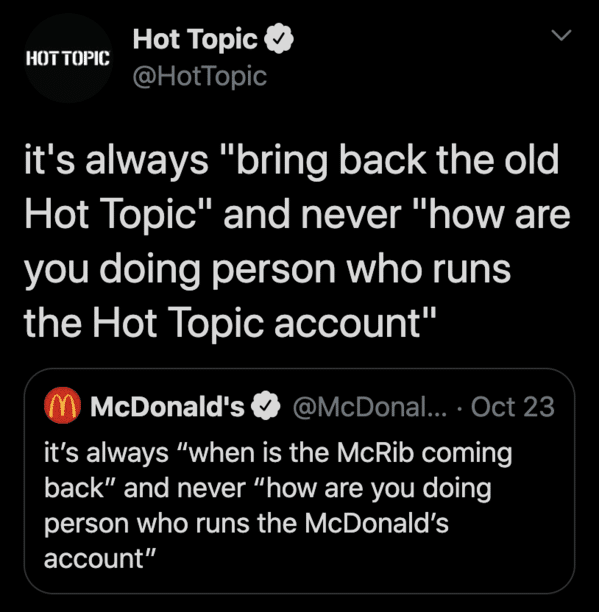Click the truncated @McDonal... handle
This screenshot has width=599, height=612.
(370, 407)
